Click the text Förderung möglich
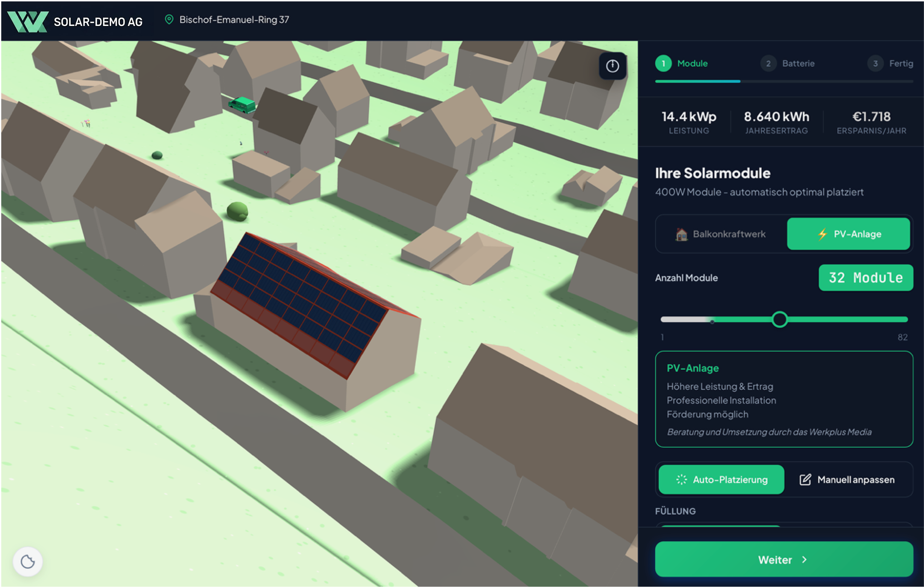This screenshot has width=924, height=588. tap(707, 415)
